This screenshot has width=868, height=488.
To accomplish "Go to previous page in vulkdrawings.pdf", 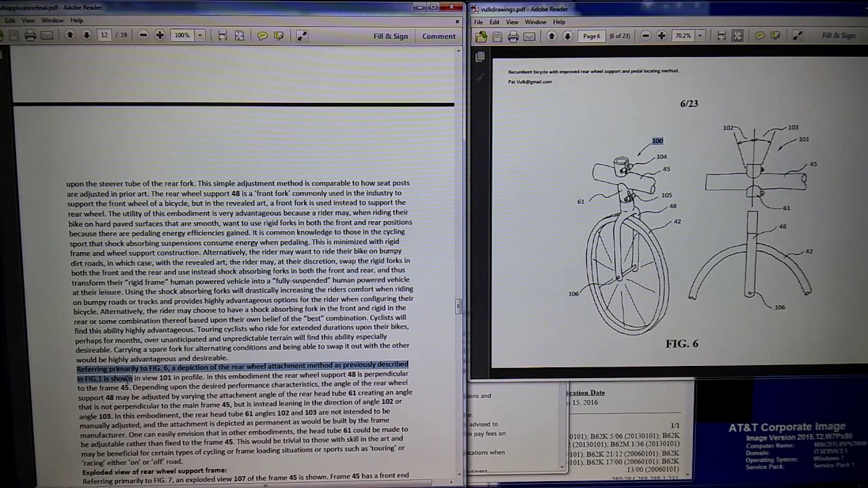I will pos(552,36).
